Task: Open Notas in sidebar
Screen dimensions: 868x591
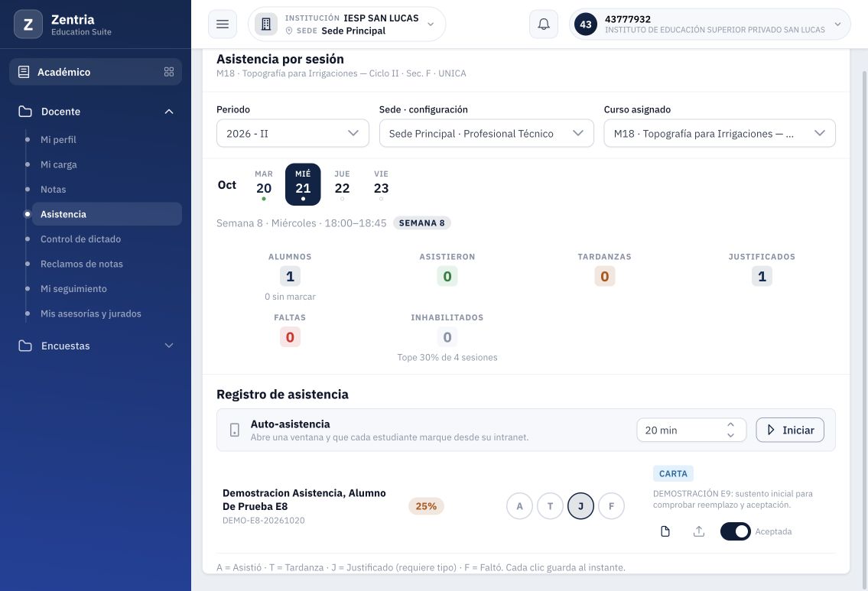Action: (53, 190)
